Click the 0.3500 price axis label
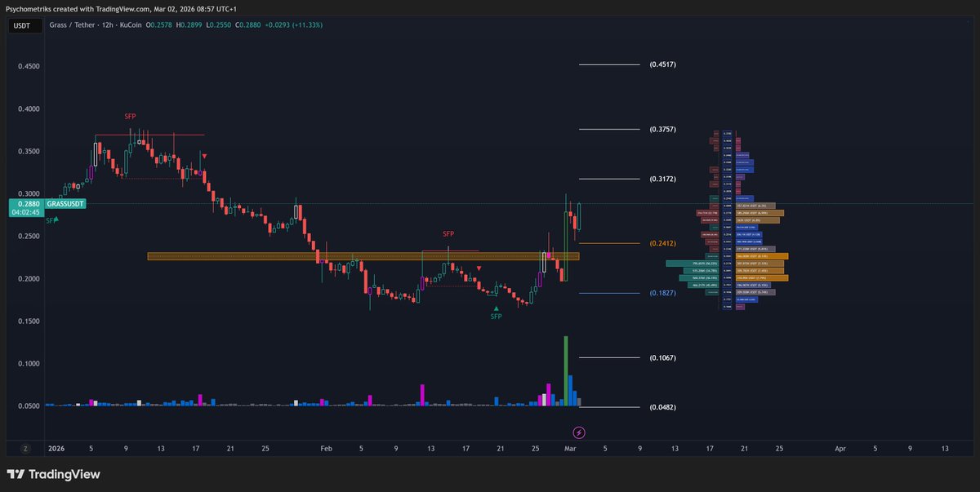Image resolution: width=980 pixels, height=492 pixels. (28, 151)
